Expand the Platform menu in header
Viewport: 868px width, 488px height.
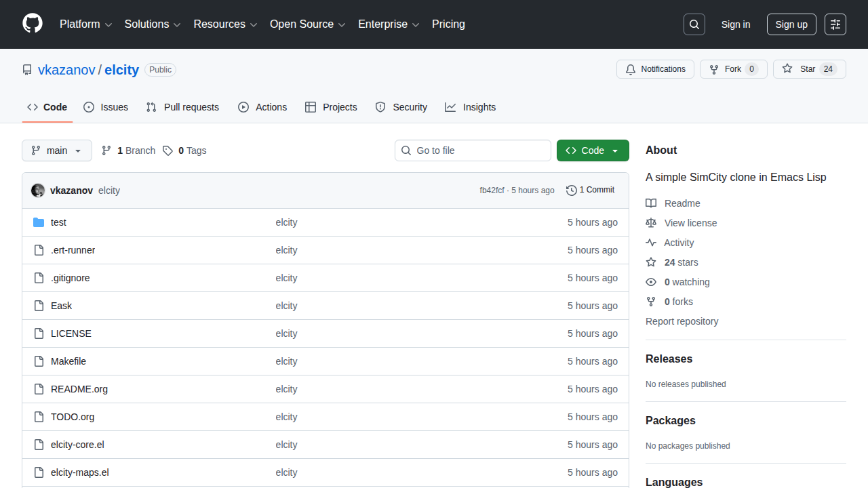[85, 24]
